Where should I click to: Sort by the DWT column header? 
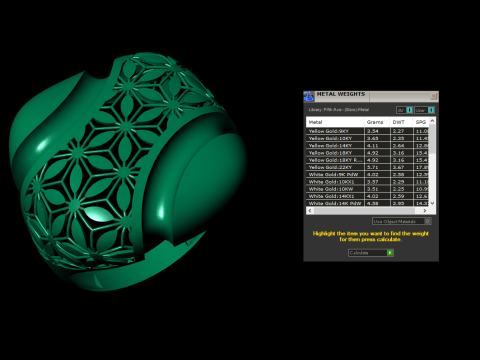401,122
